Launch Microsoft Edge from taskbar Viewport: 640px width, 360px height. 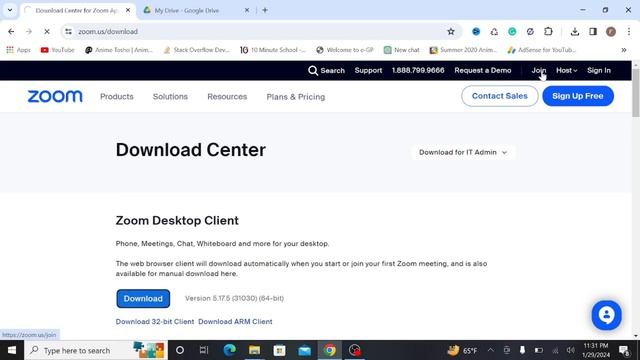tap(230, 350)
